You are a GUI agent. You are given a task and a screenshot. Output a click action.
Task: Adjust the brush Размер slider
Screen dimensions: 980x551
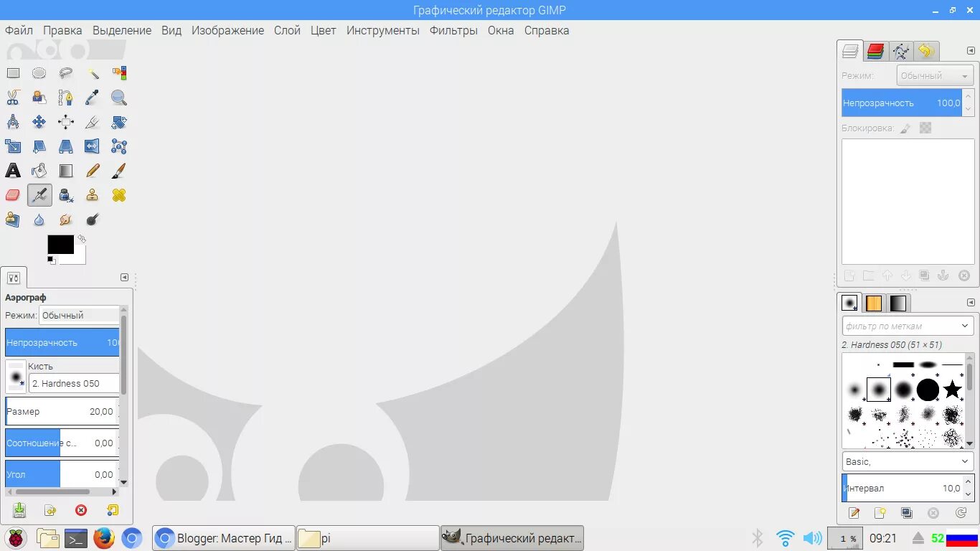click(x=62, y=411)
